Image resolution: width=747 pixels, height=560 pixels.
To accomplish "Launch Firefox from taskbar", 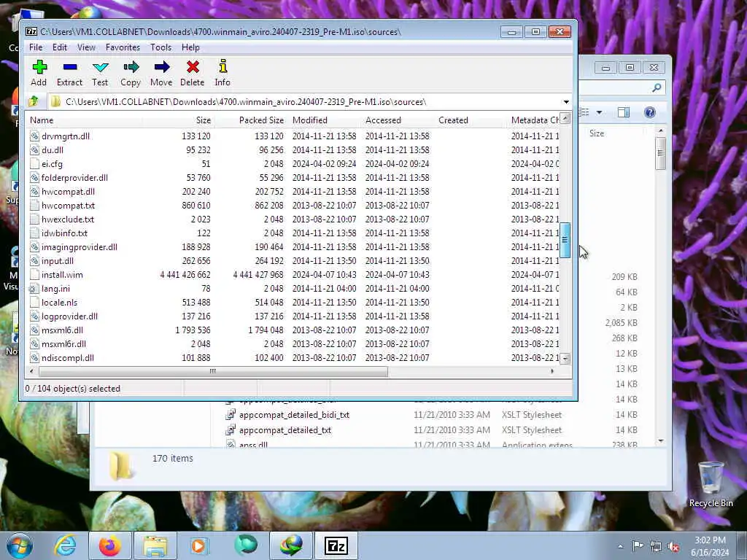I will [109, 545].
